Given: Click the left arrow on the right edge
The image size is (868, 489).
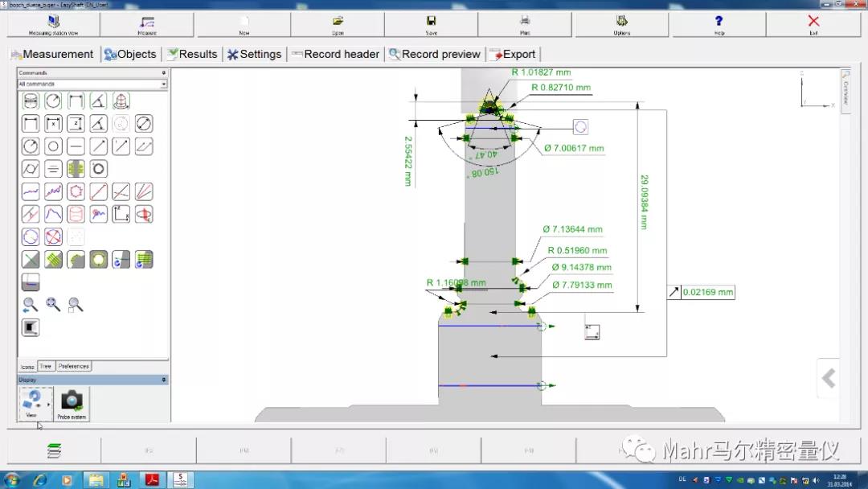Looking at the screenshot, I should [x=829, y=378].
